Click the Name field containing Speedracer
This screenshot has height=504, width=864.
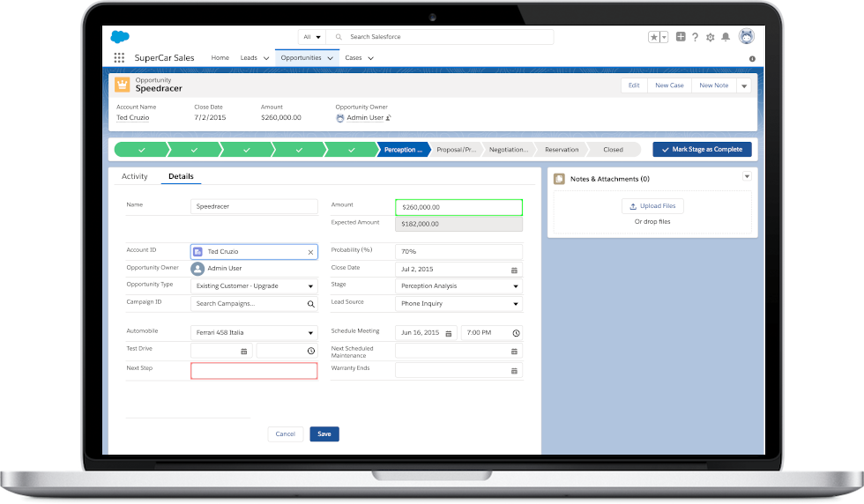(254, 206)
